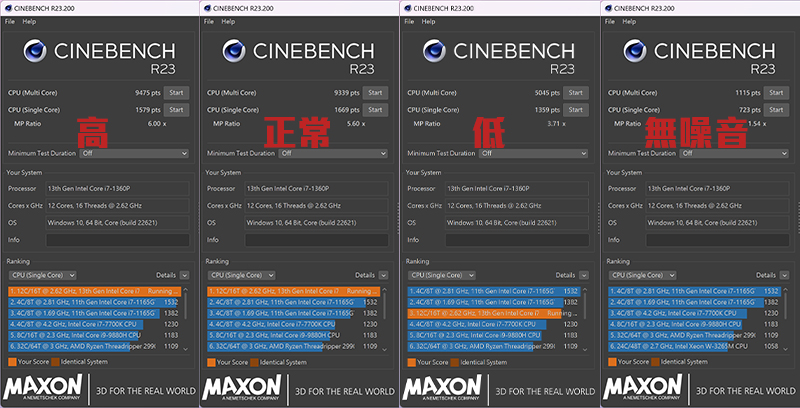Click Cinebench sphere logo in 9475 pts window
The image size is (800, 408).
click(x=35, y=51)
